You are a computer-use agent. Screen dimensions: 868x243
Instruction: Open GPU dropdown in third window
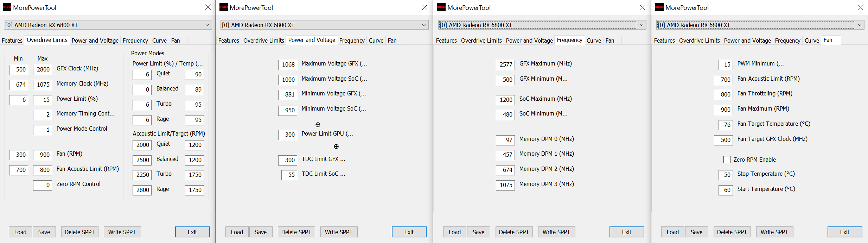(542, 25)
